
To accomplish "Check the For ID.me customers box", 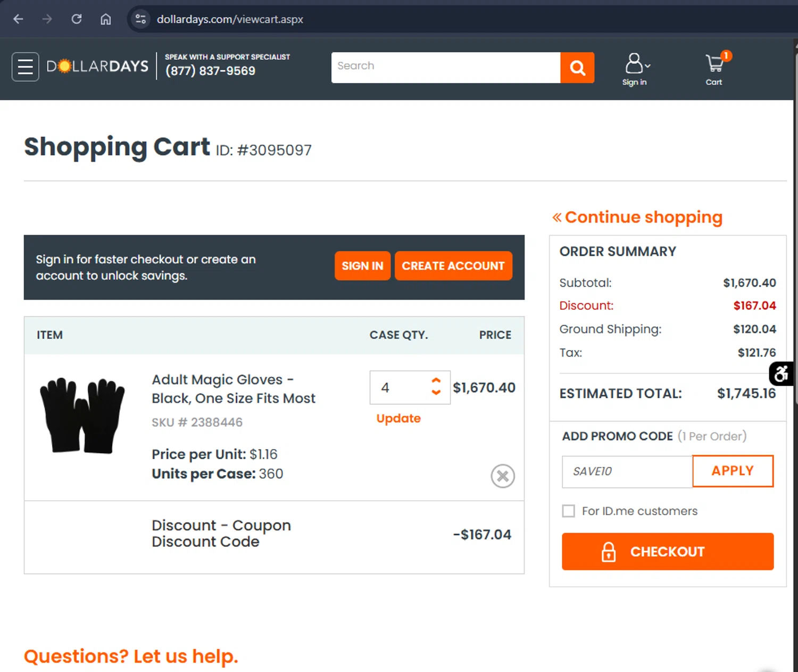I will click(x=569, y=511).
